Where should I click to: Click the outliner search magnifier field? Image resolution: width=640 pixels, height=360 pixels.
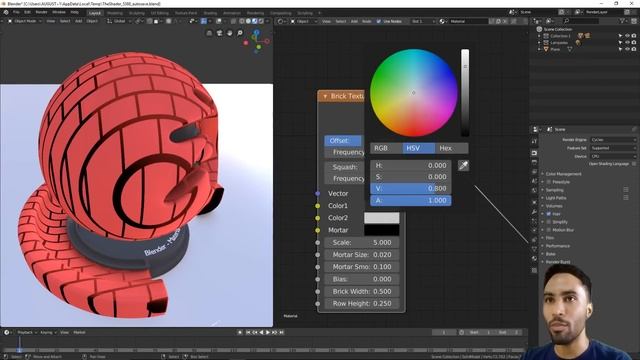[580, 20]
